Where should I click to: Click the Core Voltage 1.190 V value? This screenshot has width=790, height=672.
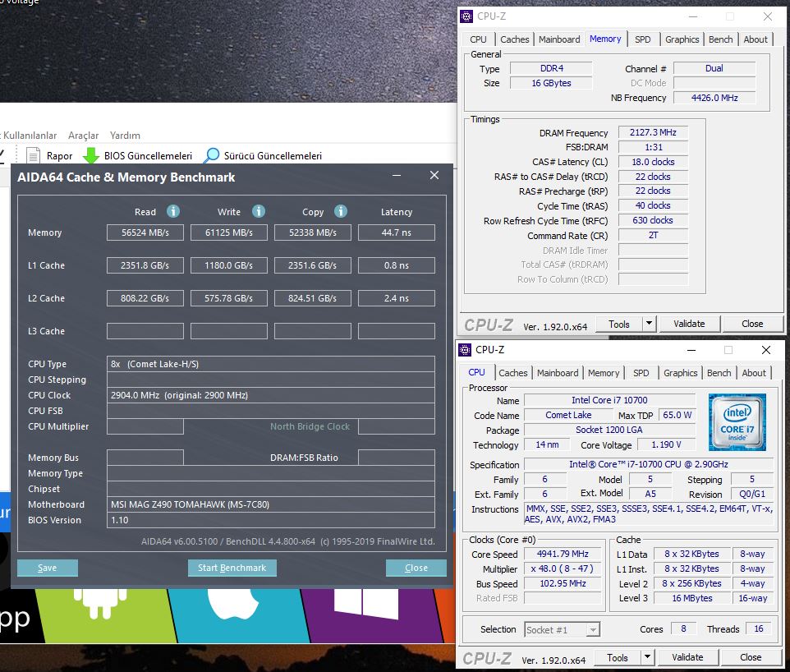pyautogui.click(x=666, y=444)
